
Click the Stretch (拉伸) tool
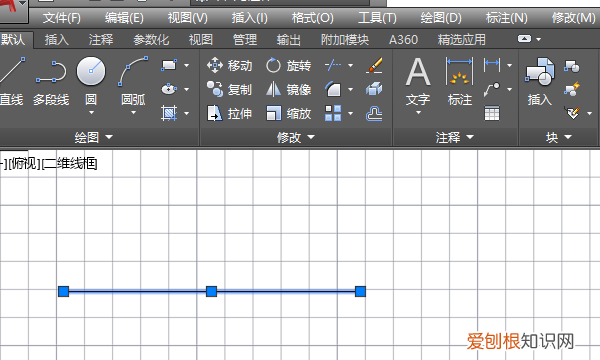point(230,114)
